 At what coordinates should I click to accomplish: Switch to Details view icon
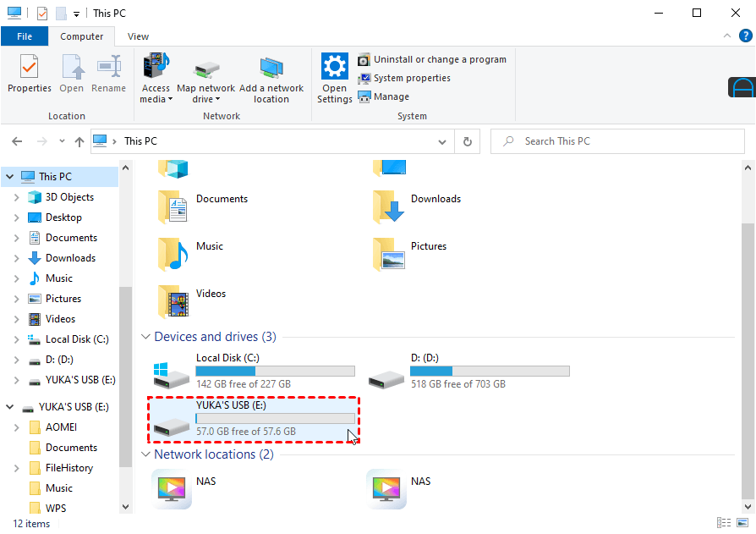tap(724, 523)
